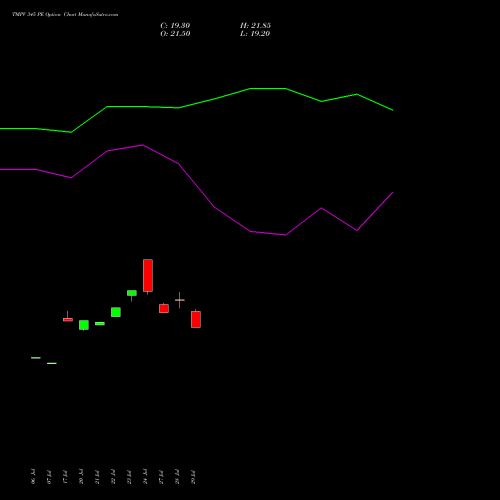The height and width of the screenshot is (500, 500).
Task: Select the green candlestick on 23 Jul
Action: click(132, 293)
